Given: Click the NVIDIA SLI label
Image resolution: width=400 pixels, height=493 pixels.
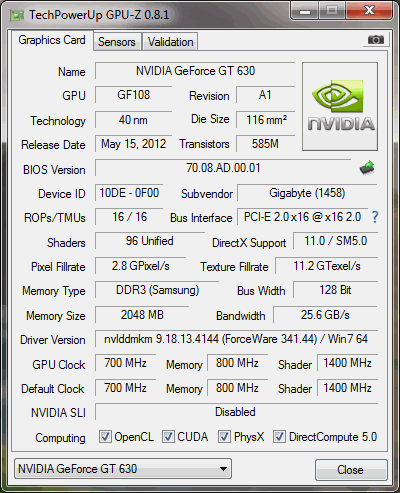Looking at the screenshot, I should pyautogui.click(x=58, y=413).
